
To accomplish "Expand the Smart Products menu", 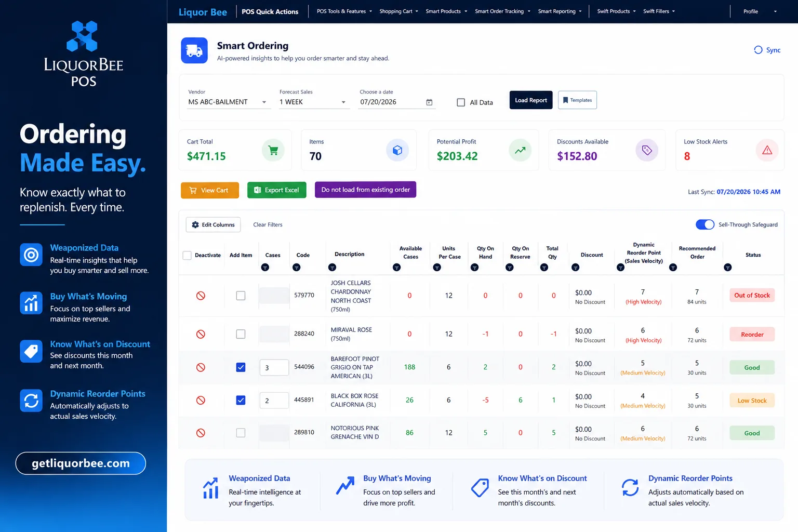I will [x=447, y=11].
